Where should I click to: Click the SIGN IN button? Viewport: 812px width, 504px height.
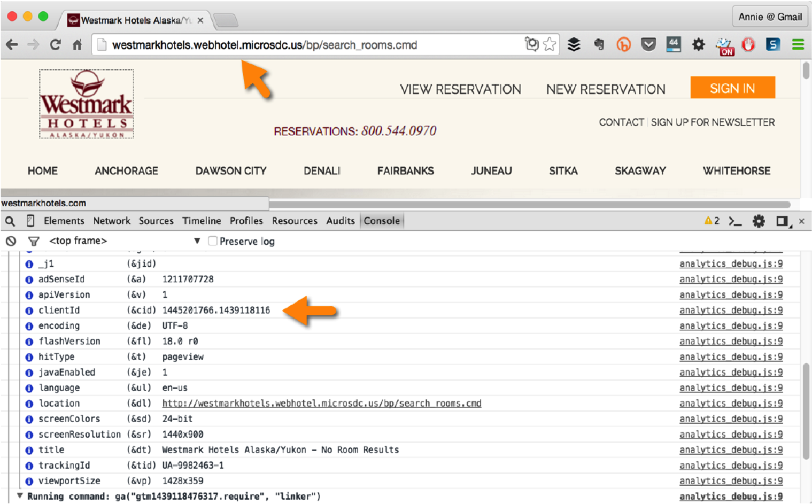point(732,88)
